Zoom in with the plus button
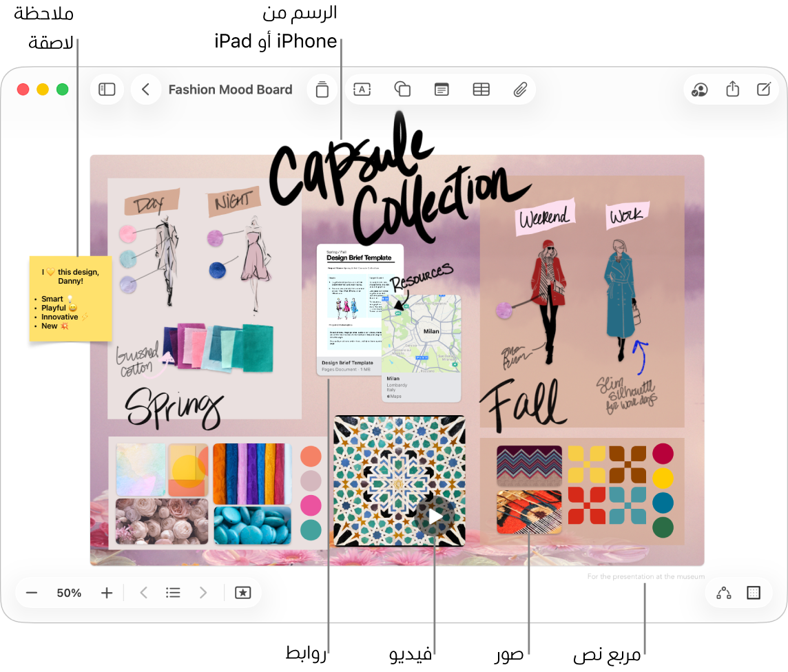The image size is (788, 672). (106, 592)
